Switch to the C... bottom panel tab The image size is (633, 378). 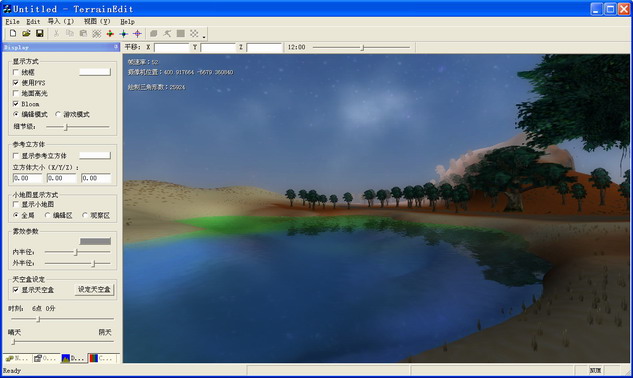tap(102, 358)
